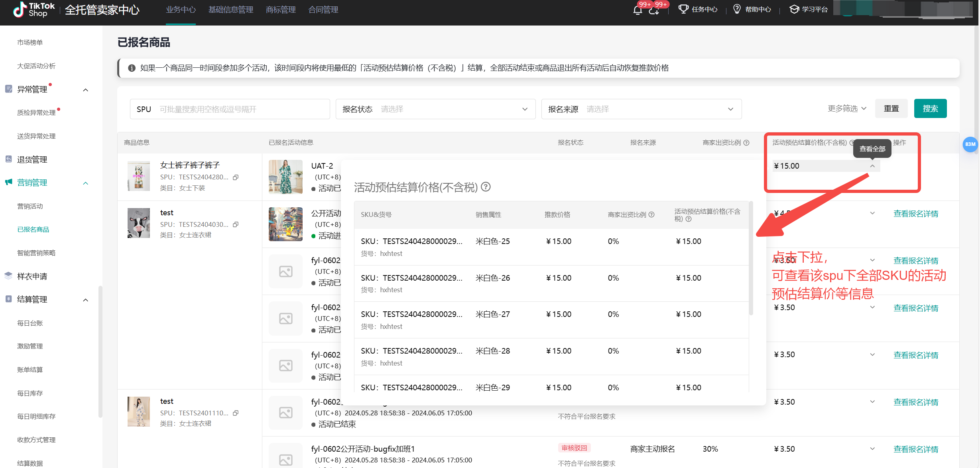Open 市场榜单 in sidebar
The image size is (980, 468).
[30, 42]
